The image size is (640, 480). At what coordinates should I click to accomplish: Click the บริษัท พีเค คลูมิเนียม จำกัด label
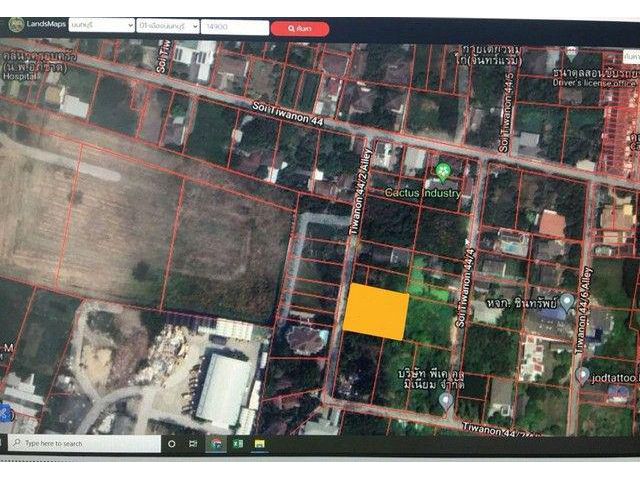point(431,379)
